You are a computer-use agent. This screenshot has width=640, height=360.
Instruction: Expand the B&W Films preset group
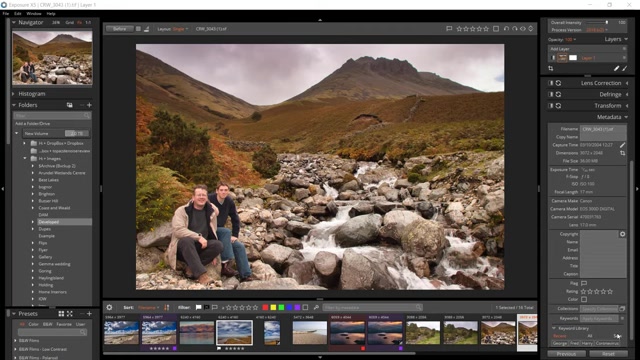pos(16,340)
